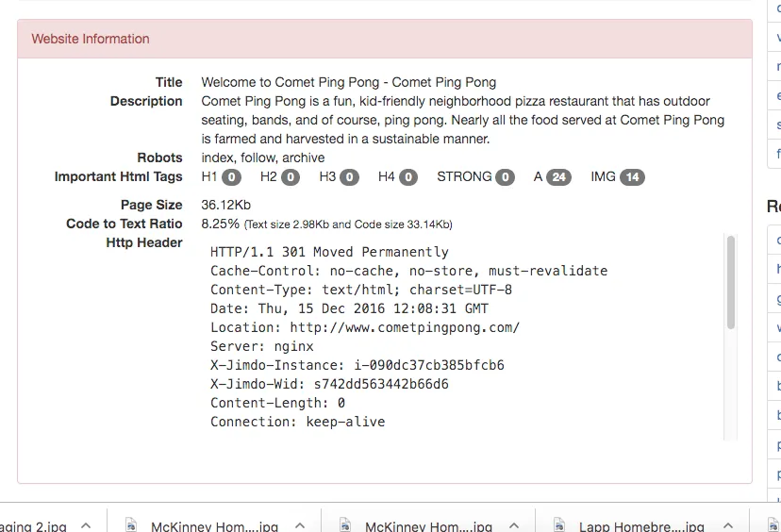Click the file icon of second McKinney download
Image resolution: width=781 pixels, height=532 pixels.
345,525
